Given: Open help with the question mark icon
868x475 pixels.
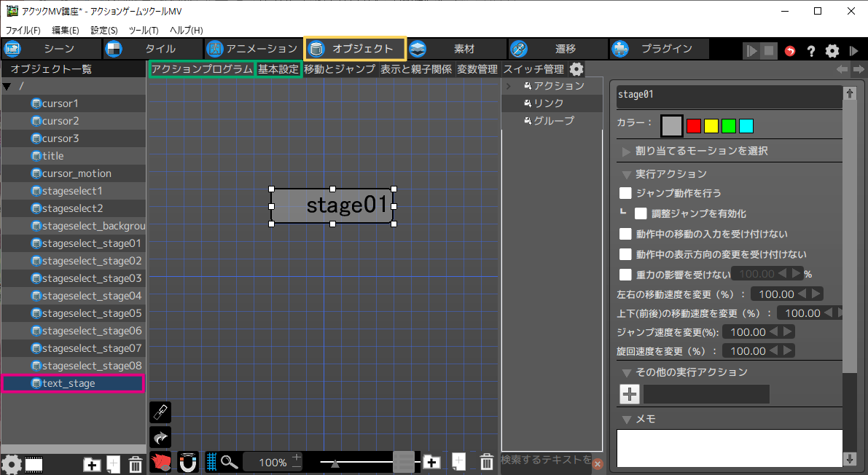Looking at the screenshot, I should [x=810, y=51].
